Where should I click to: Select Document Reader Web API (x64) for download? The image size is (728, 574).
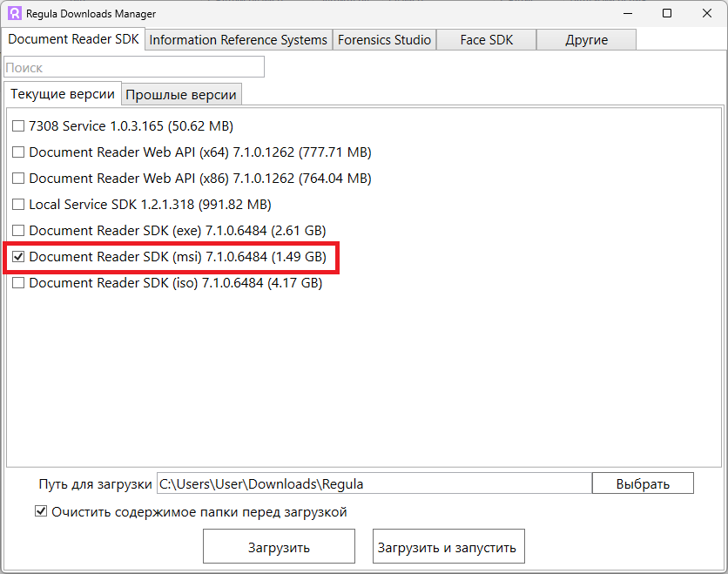click(17, 152)
